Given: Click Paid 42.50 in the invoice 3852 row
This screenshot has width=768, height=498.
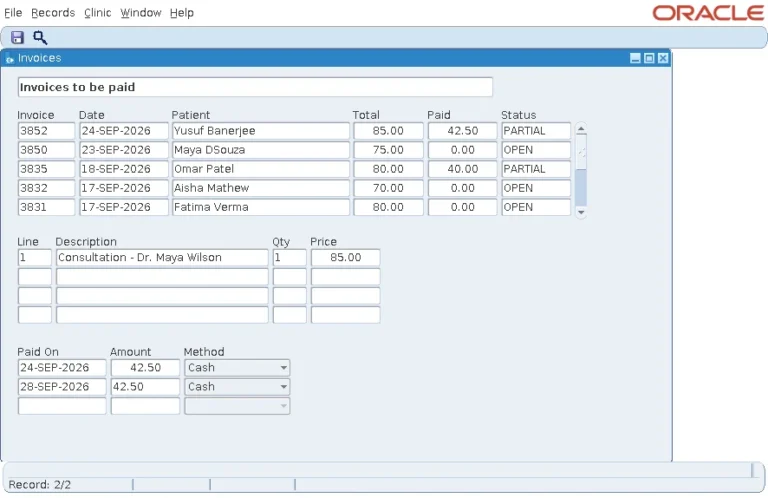Looking at the screenshot, I should pos(462,131).
